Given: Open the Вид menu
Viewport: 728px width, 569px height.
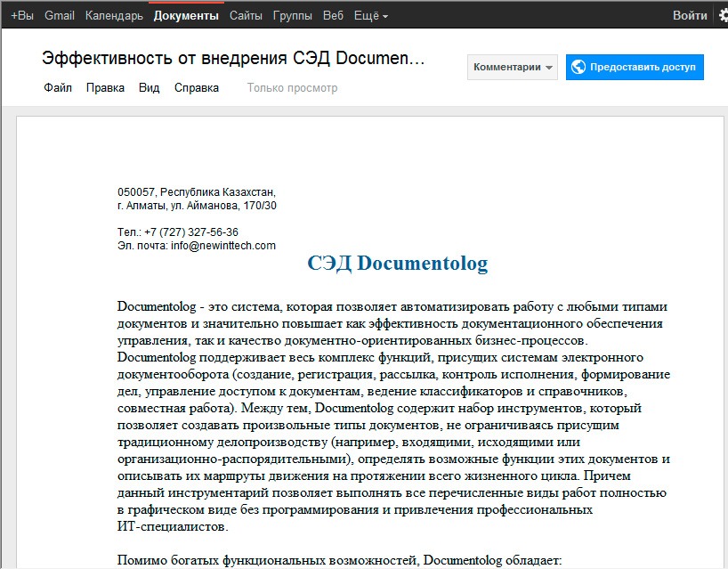Looking at the screenshot, I should (149, 88).
